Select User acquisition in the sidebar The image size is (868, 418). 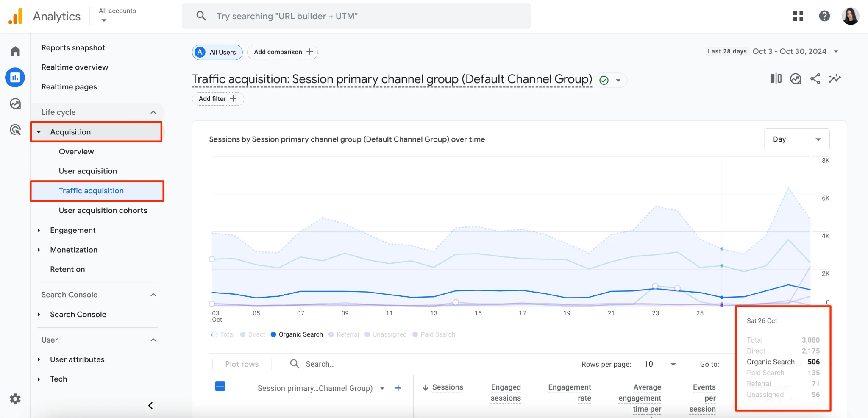pos(88,171)
